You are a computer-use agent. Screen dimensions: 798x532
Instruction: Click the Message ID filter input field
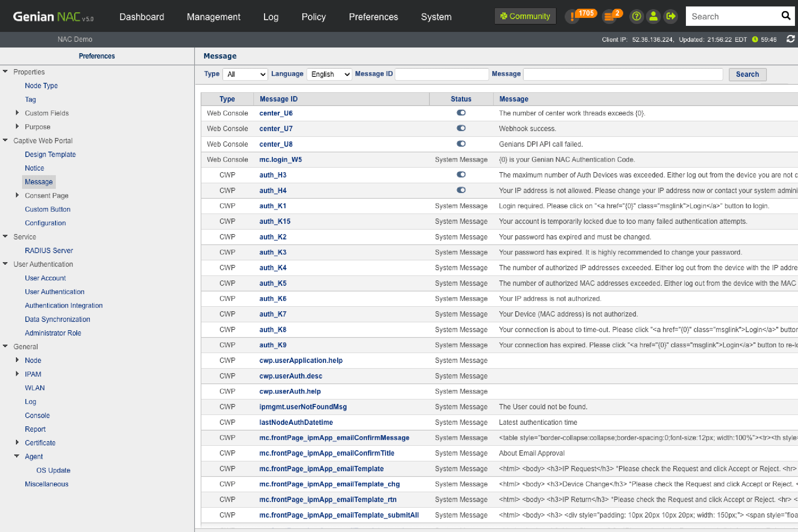(x=442, y=74)
